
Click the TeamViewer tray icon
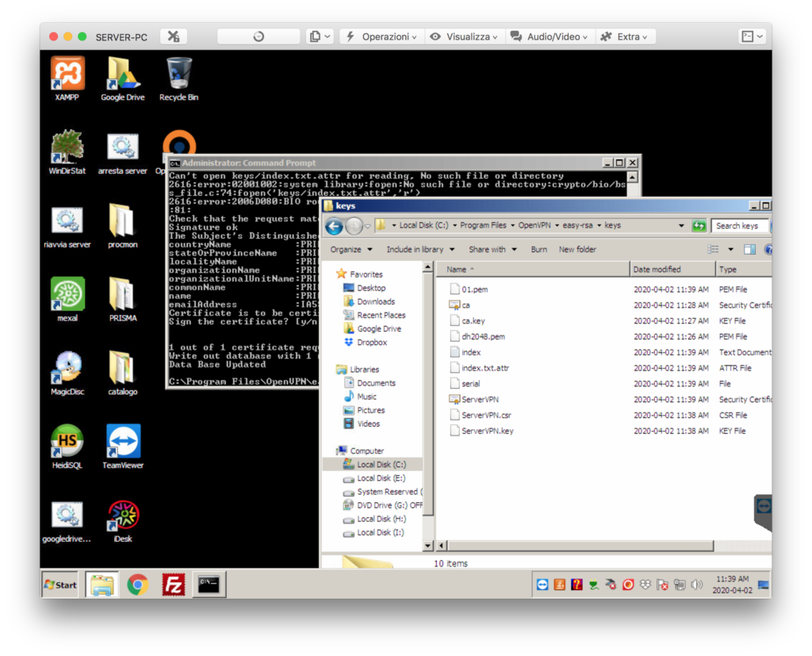pyautogui.click(x=542, y=585)
